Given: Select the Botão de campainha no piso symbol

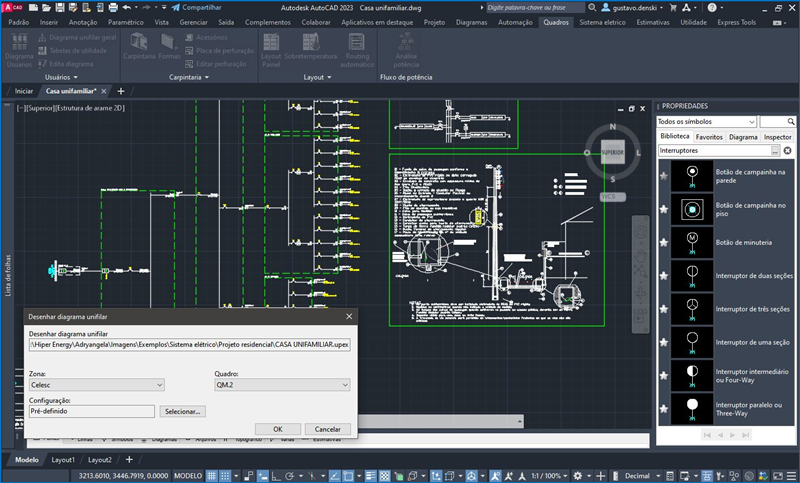Looking at the screenshot, I should click(x=690, y=209).
